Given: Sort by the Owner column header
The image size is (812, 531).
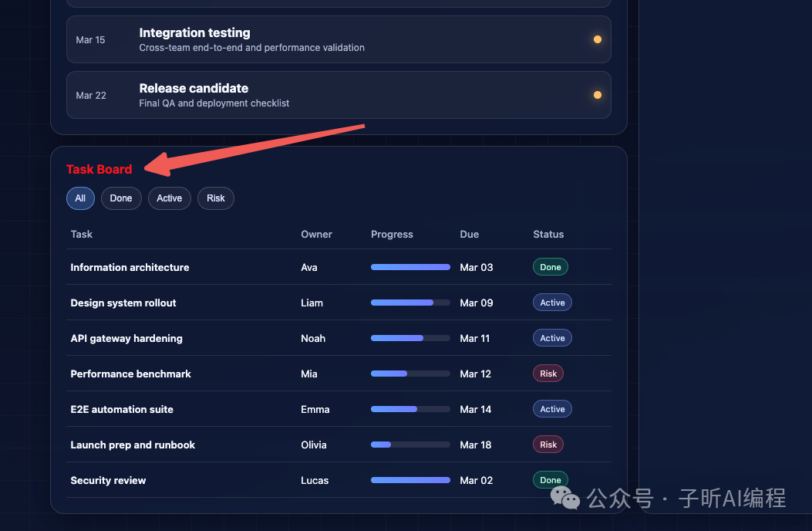Looking at the screenshot, I should click(x=316, y=235).
